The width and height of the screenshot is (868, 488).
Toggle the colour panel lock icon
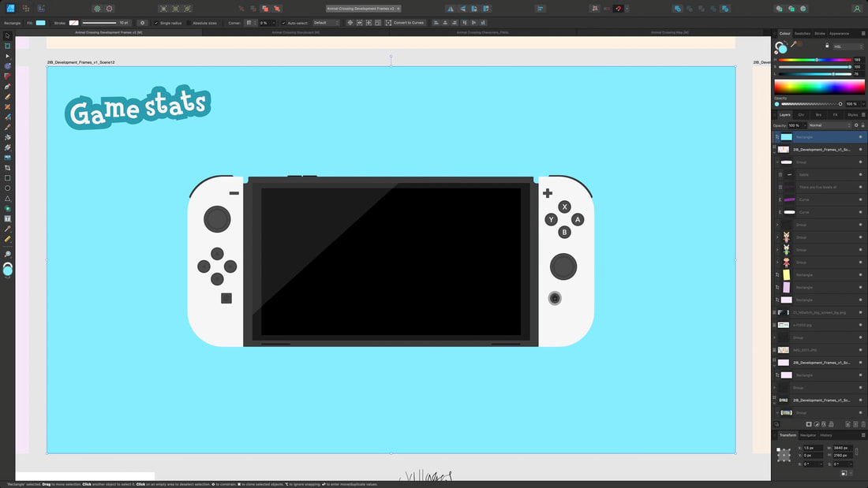coord(827,46)
